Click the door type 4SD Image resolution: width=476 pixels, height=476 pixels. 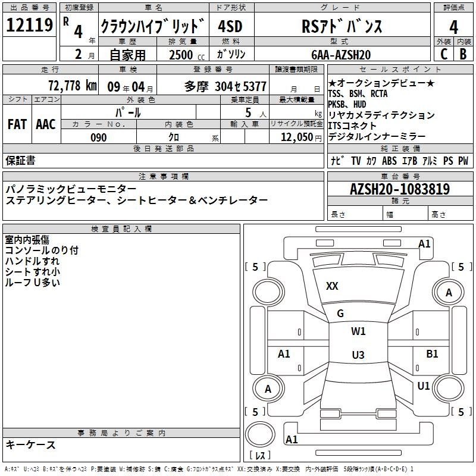230,26
